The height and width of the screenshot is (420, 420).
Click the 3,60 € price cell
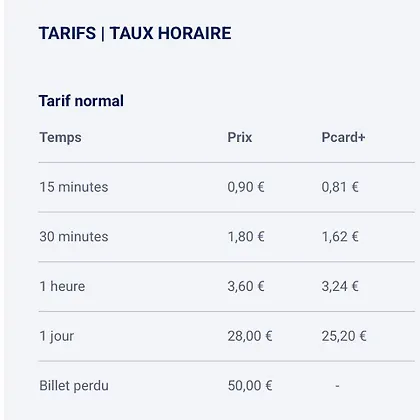(x=246, y=286)
